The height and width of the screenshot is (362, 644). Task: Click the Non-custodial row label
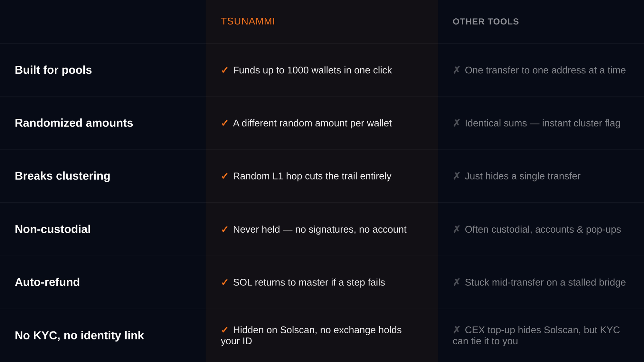(x=52, y=229)
